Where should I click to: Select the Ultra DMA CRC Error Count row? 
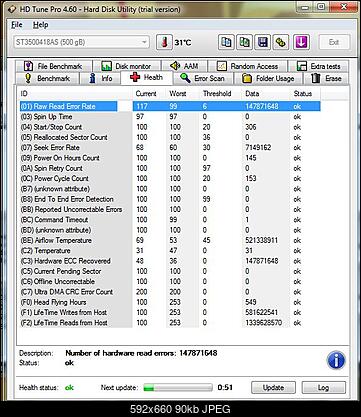(170, 292)
